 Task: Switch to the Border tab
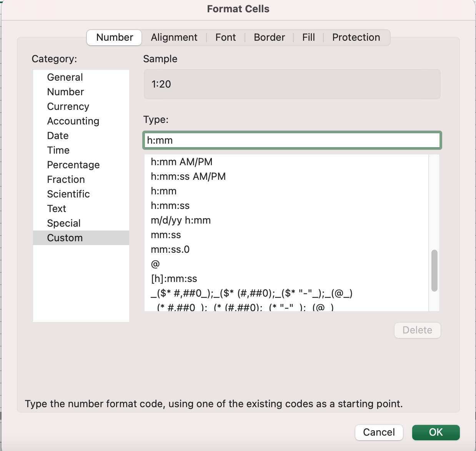(x=269, y=37)
